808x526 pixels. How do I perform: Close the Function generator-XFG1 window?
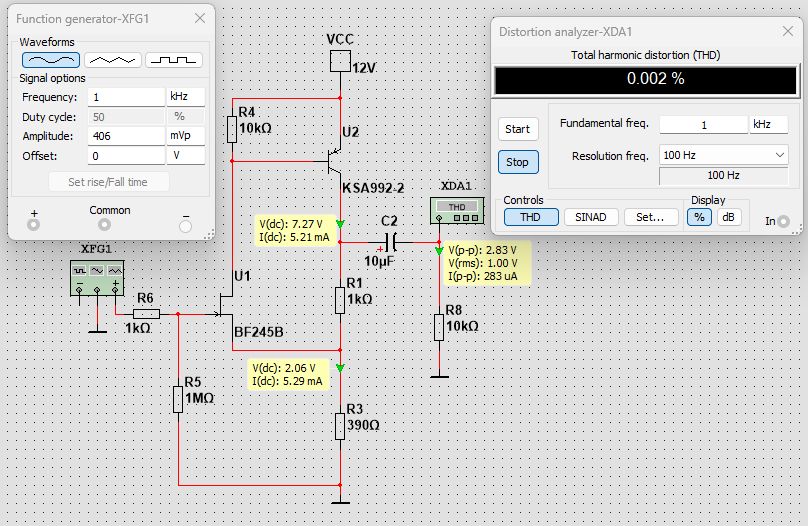point(200,19)
